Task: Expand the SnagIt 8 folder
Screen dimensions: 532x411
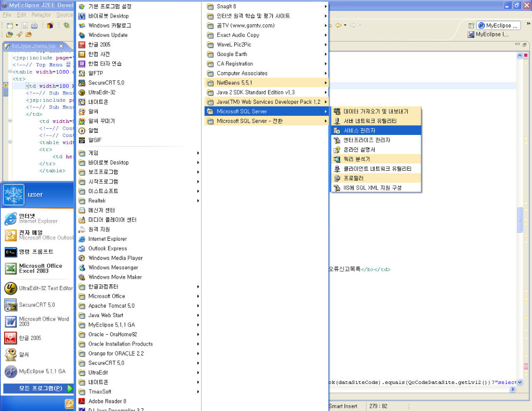Action: coord(267,6)
